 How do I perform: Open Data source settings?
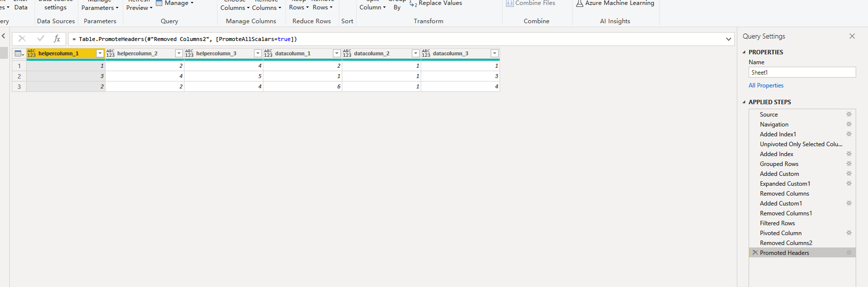[55, 4]
